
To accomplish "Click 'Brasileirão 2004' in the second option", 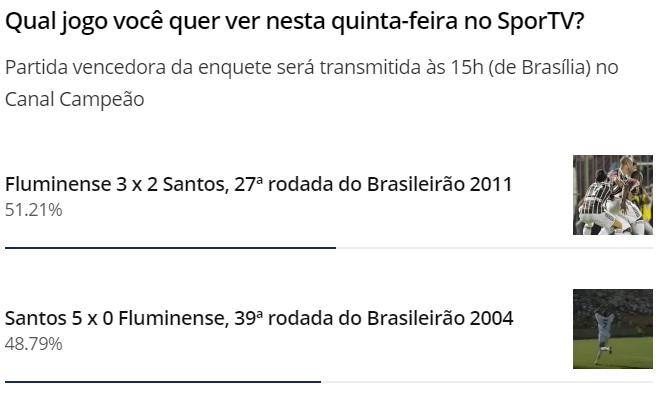I will 440,318.
